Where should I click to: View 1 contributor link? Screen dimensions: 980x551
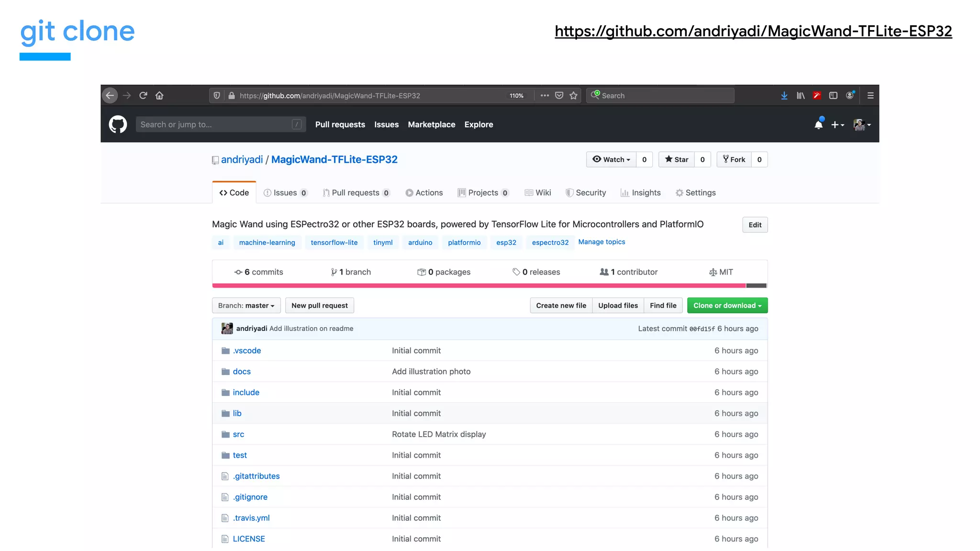click(x=628, y=272)
